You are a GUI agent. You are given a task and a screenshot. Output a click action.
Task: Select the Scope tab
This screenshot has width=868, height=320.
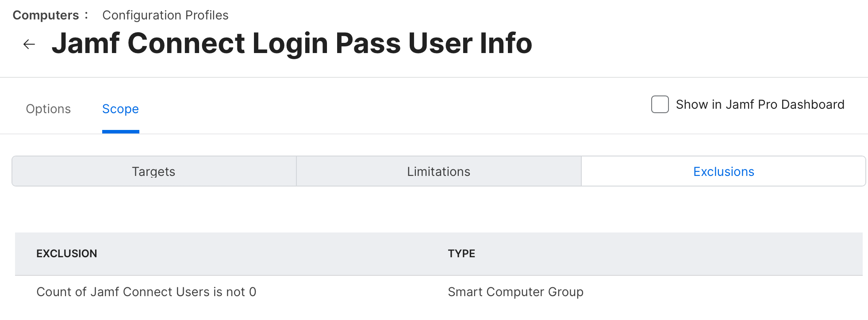pos(120,109)
